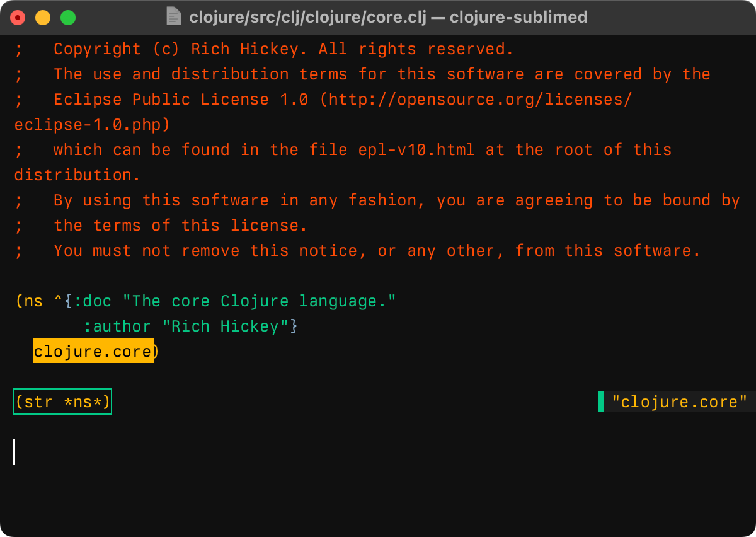Click the "You must not remove" comment line
This screenshot has height=537, width=756.
(x=376, y=251)
